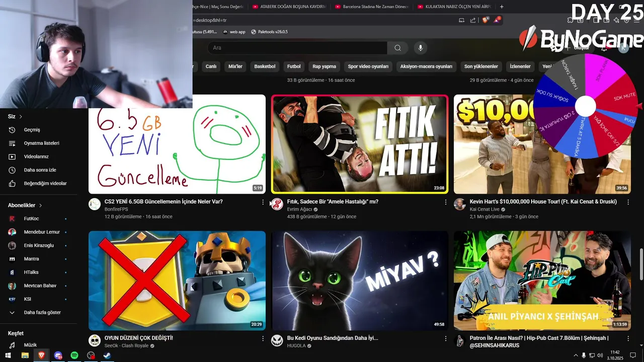Open Steam from the taskbar
Screen dimensions: 644x362
tap(107, 355)
